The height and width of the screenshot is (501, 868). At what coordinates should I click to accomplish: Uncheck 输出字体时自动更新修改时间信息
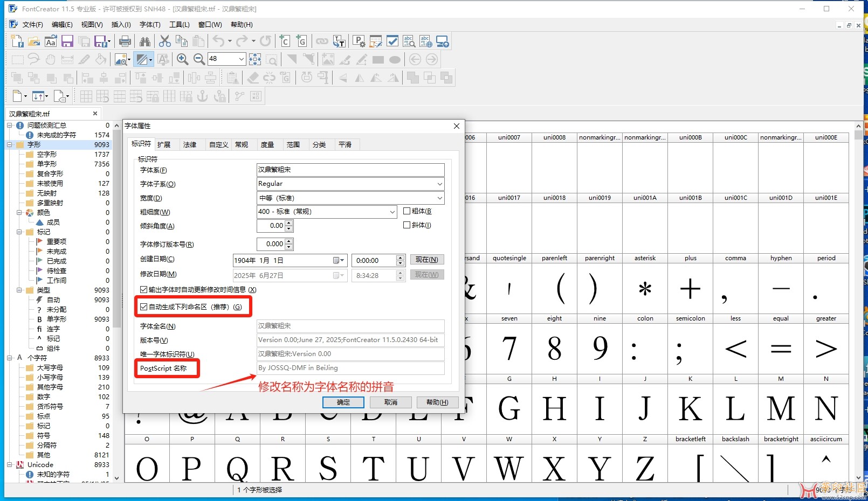click(143, 289)
